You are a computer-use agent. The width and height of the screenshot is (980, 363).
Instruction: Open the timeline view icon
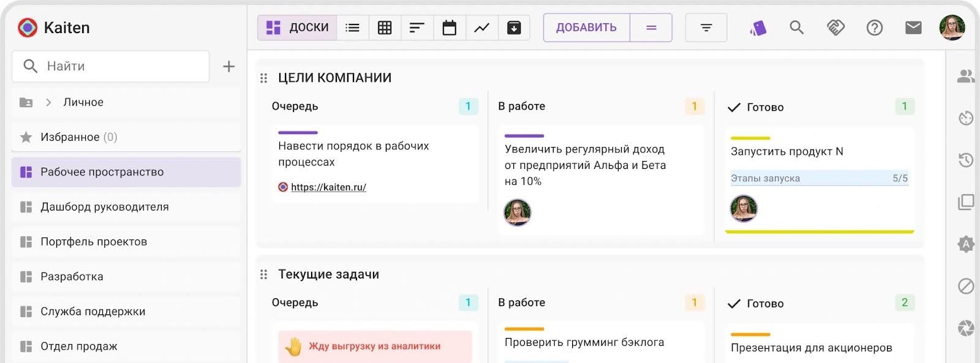(417, 28)
